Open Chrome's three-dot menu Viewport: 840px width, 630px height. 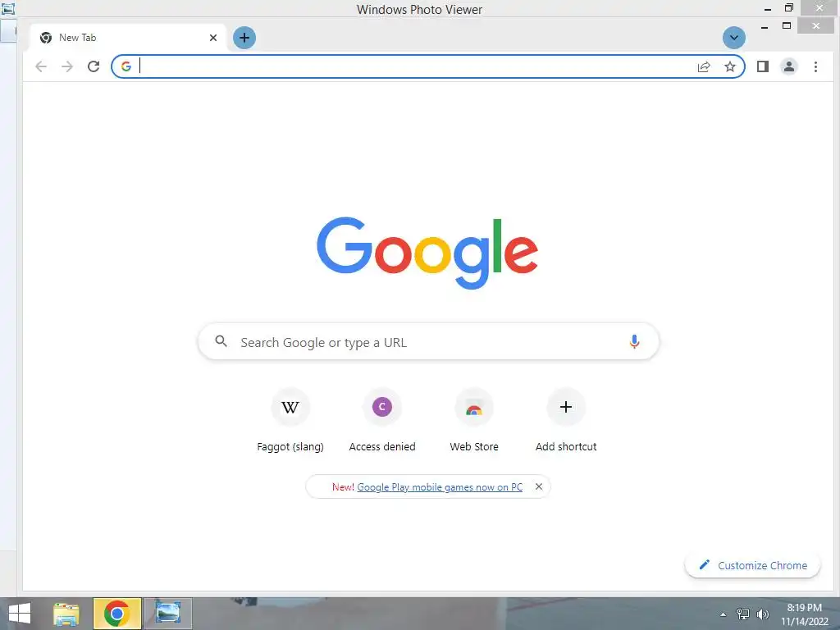click(x=815, y=66)
